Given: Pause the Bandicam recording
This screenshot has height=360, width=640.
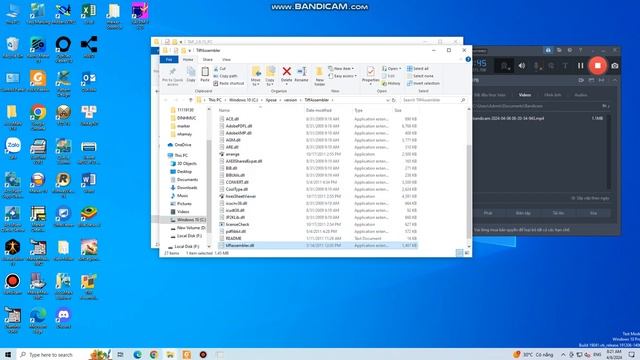Looking at the screenshot, I should pos(580,66).
